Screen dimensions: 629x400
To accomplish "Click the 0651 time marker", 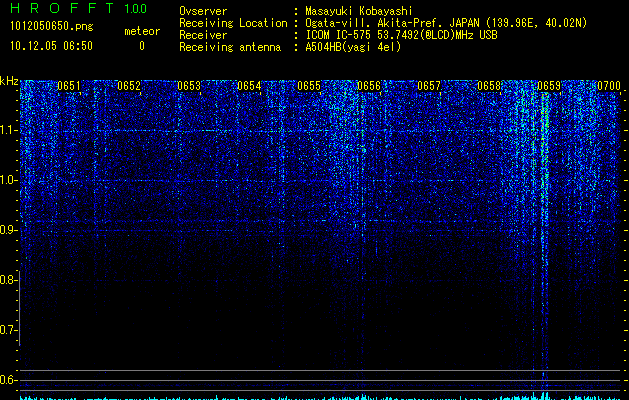I will click(69, 86).
